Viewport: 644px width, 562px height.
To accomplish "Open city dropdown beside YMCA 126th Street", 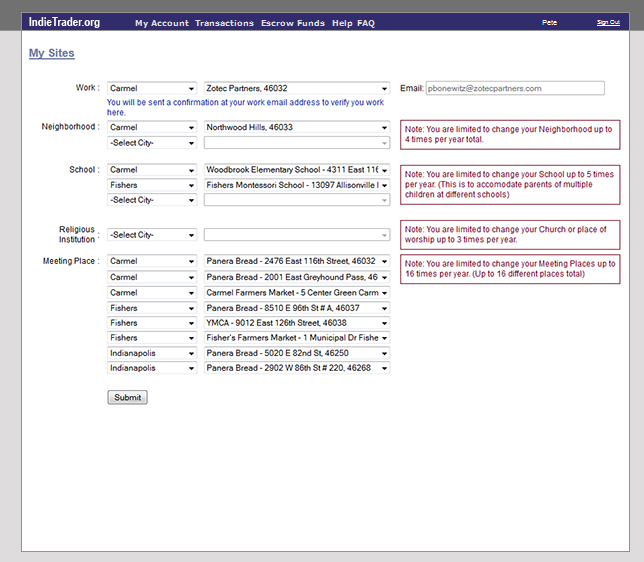I will pyautogui.click(x=152, y=323).
